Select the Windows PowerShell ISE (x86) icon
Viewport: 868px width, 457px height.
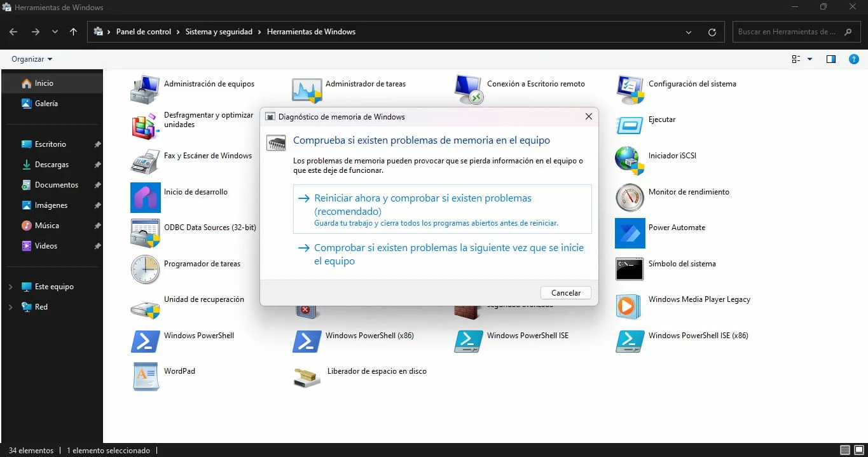[630, 341]
